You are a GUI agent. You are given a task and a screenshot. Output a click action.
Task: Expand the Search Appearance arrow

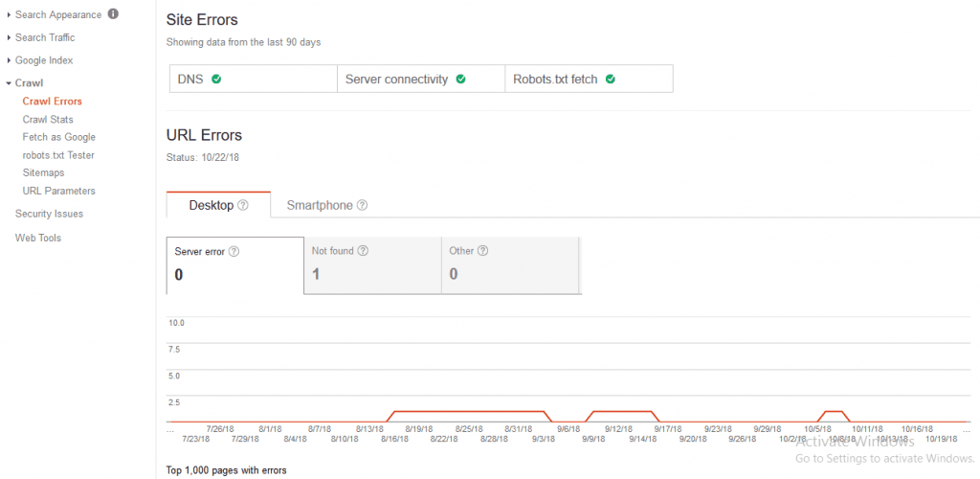[9, 14]
